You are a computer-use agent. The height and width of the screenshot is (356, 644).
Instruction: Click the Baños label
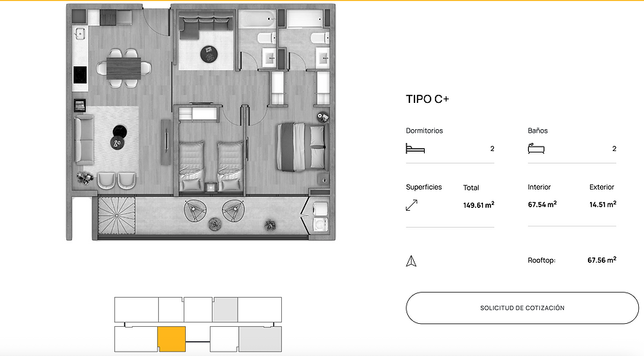coord(538,131)
